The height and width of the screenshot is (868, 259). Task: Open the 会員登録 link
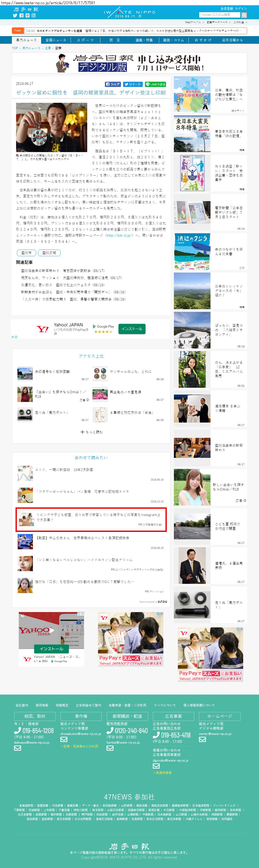click(x=226, y=8)
